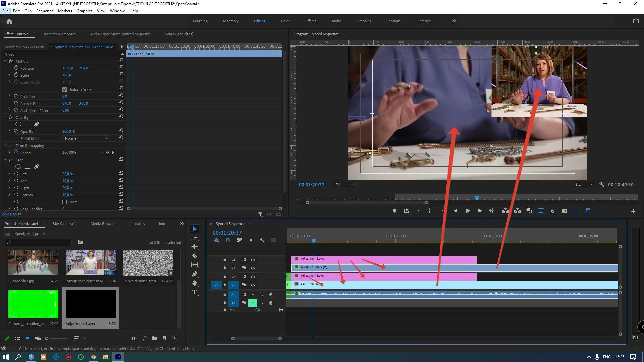Click the Export Frame camera icon
The height and width of the screenshot is (362, 644).
pos(565,211)
